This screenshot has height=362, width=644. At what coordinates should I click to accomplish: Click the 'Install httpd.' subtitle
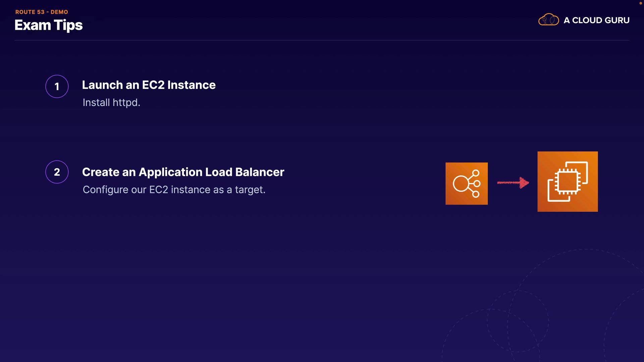coord(111,102)
